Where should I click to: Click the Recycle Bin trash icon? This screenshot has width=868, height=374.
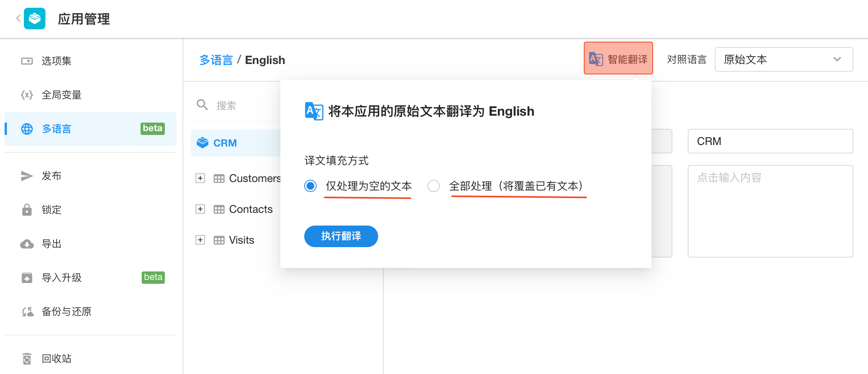pos(27,359)
